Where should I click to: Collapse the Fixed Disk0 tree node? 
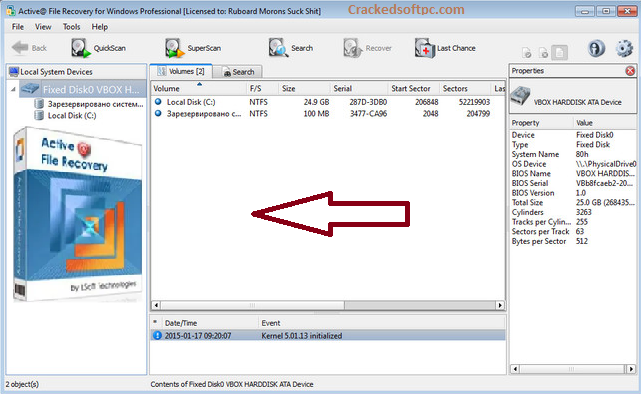[13, 89]
